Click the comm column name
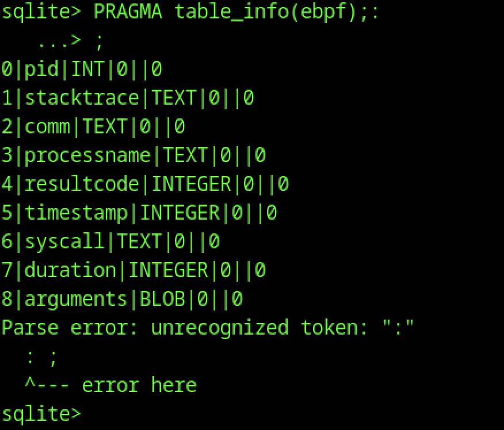 tap(47, 126)
